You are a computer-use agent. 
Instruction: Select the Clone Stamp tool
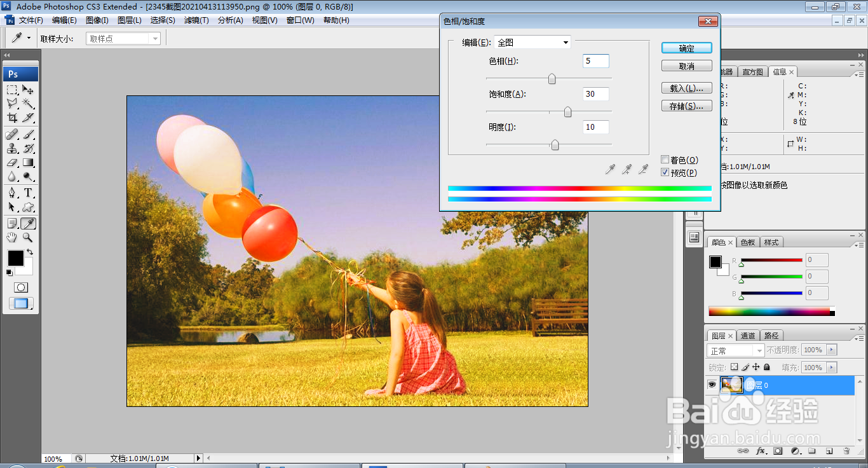[x=13, y=148]
